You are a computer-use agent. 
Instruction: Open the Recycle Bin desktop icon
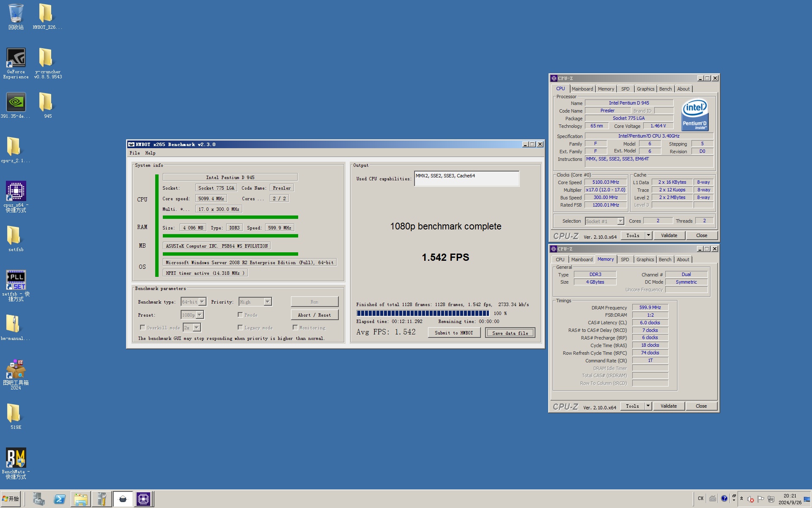coord(16,17)
